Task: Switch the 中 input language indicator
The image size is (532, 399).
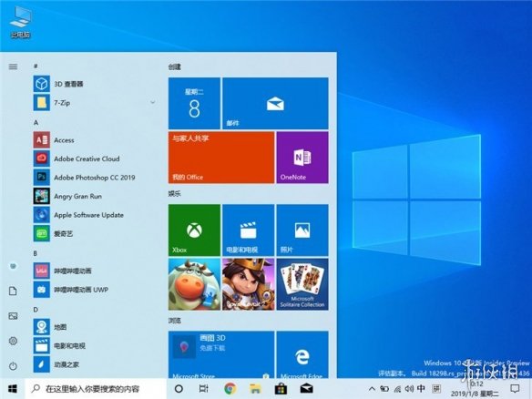Action: point(421,388)
